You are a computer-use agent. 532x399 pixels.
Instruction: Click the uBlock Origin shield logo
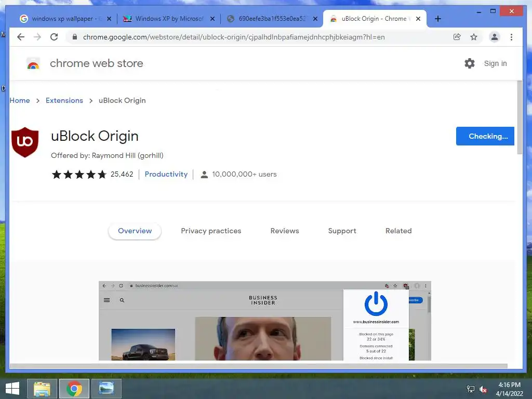(25, 142)
